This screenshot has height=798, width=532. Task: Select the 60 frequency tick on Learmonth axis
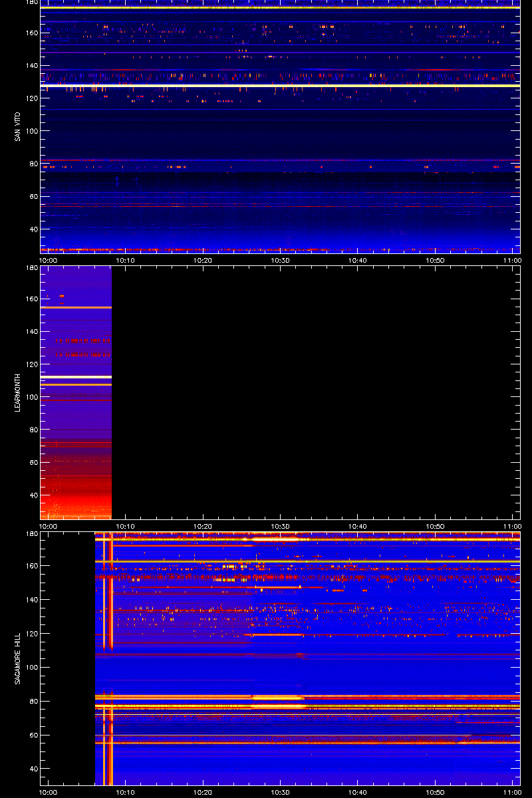33,462
